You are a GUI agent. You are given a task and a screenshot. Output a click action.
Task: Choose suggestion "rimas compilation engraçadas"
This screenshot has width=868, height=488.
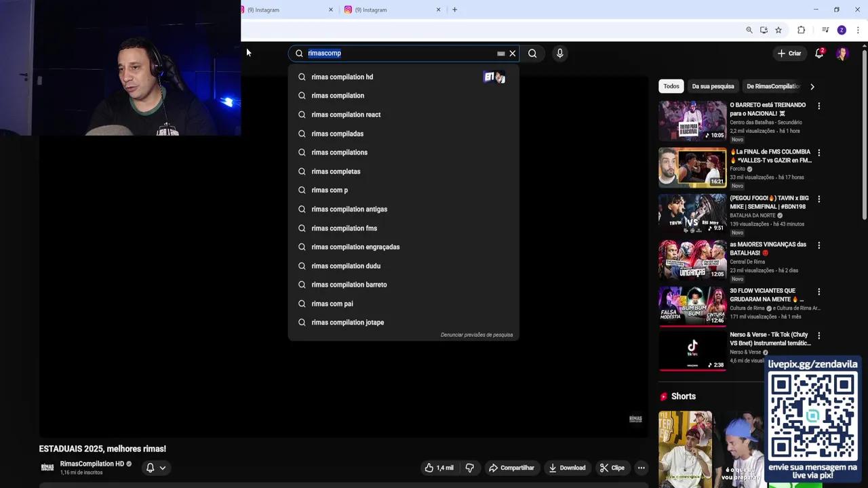tap(403, 247)
